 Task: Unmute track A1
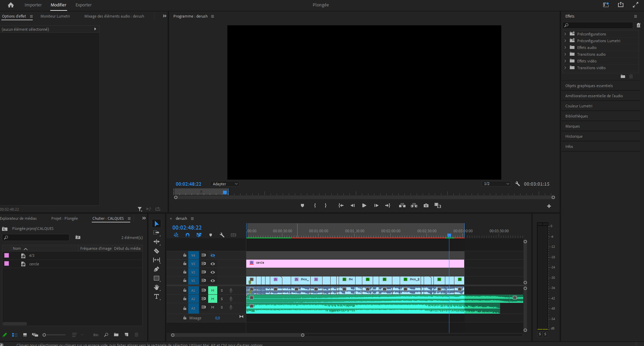(213, 290)
